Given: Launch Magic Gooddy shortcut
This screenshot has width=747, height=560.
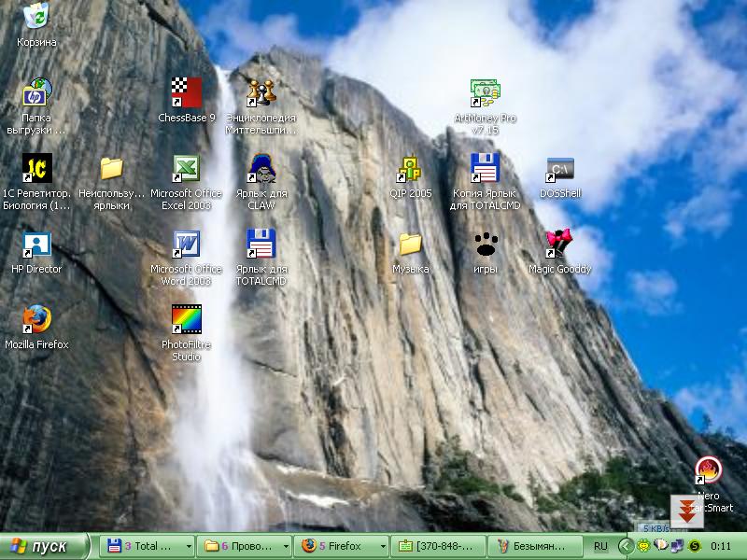Looking at the screenshot, I should click(559, 243).
